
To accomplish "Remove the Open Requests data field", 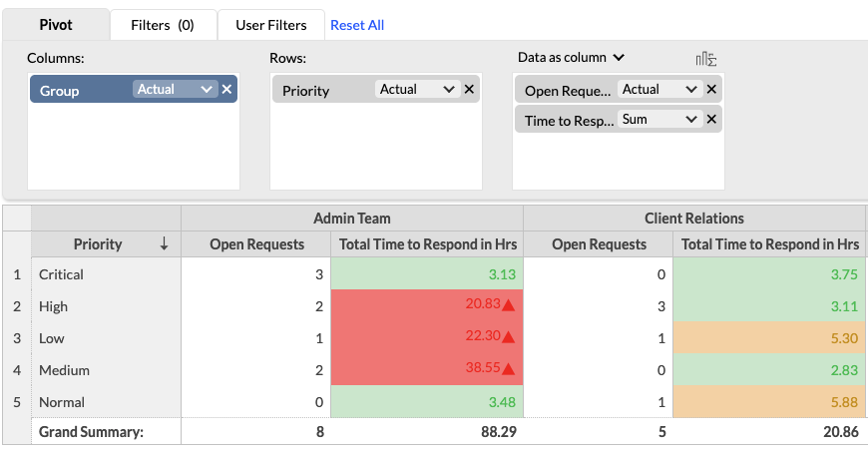I will (x=711, y=90).
